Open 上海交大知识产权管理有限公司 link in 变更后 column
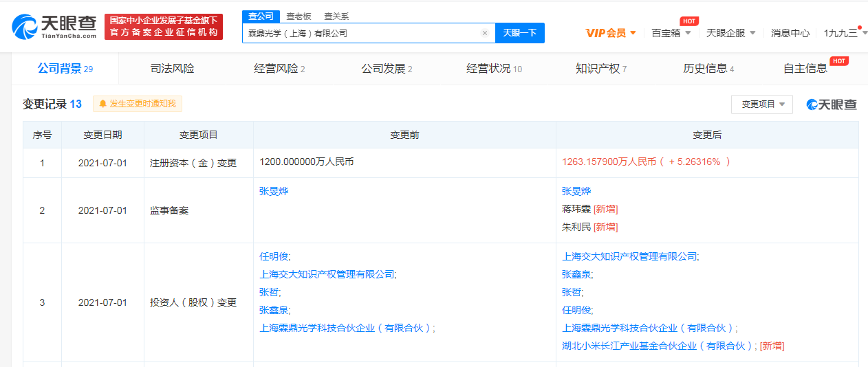Image resolution: width=868 pixels, height=367 pixels. pyautogui.click(x=629, y=256)
